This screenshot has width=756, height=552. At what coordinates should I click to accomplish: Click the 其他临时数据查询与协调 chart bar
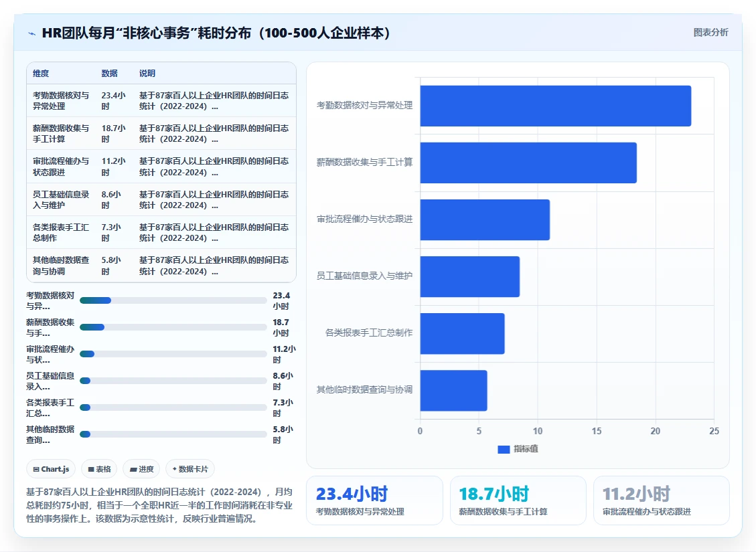[454, 390]
